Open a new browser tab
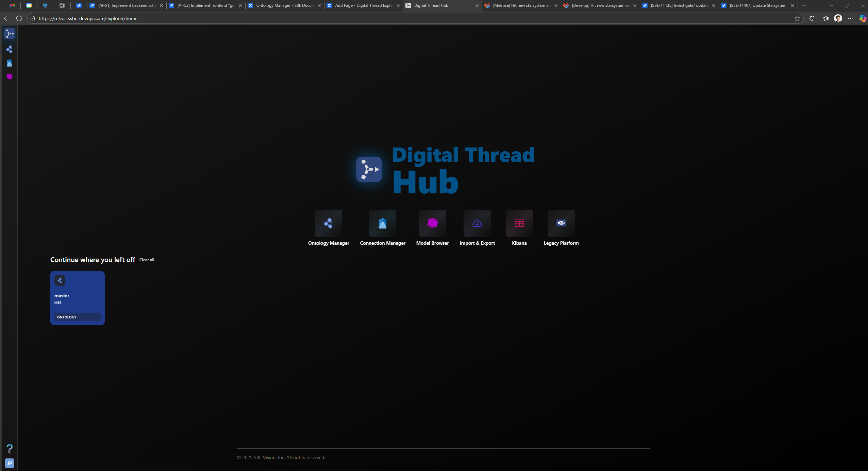 pyautogui.click(x=804, y=5)
